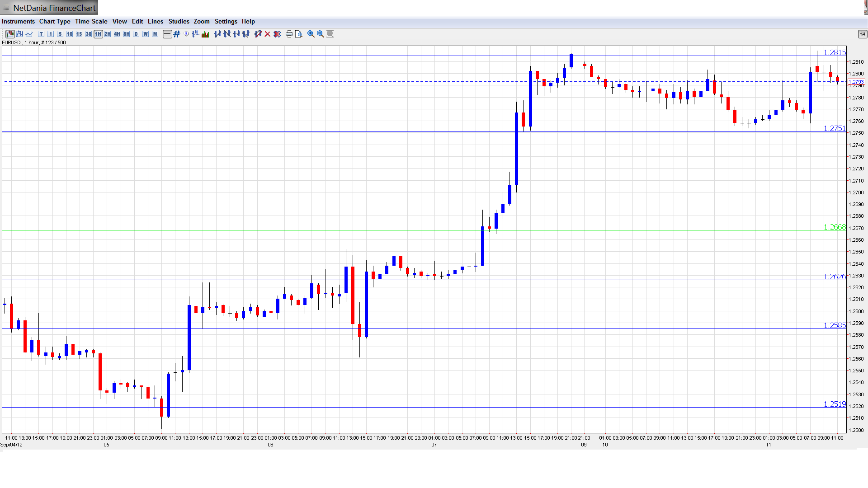Click the volume bars study icon
Screen dimensions: 868x488
click(205, 34)
